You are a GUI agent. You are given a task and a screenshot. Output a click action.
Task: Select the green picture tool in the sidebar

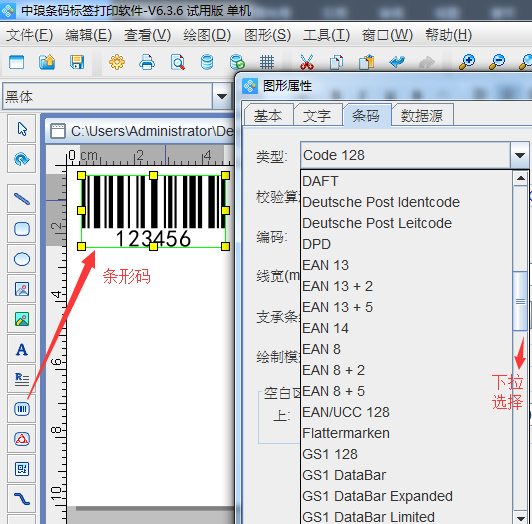22,319
